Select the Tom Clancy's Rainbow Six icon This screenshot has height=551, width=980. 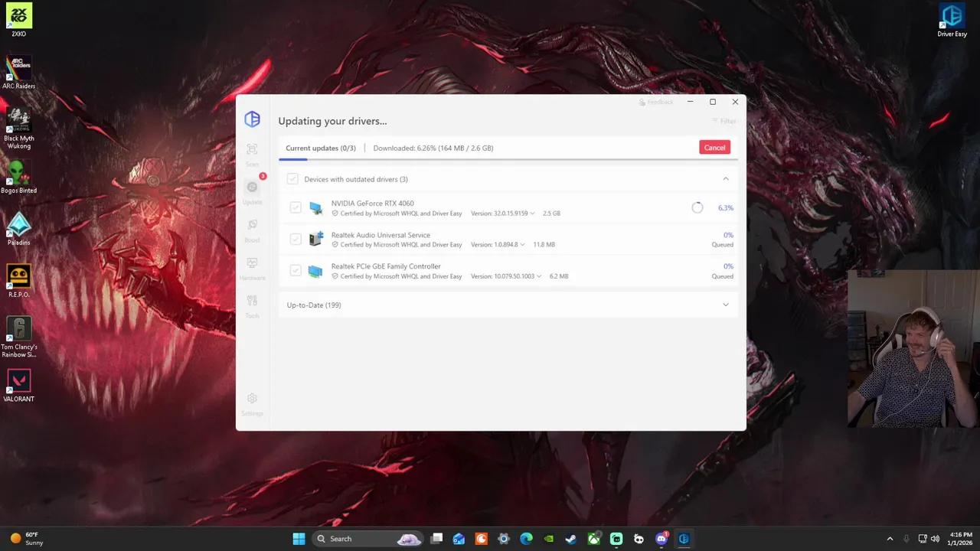tap(18, 337)
